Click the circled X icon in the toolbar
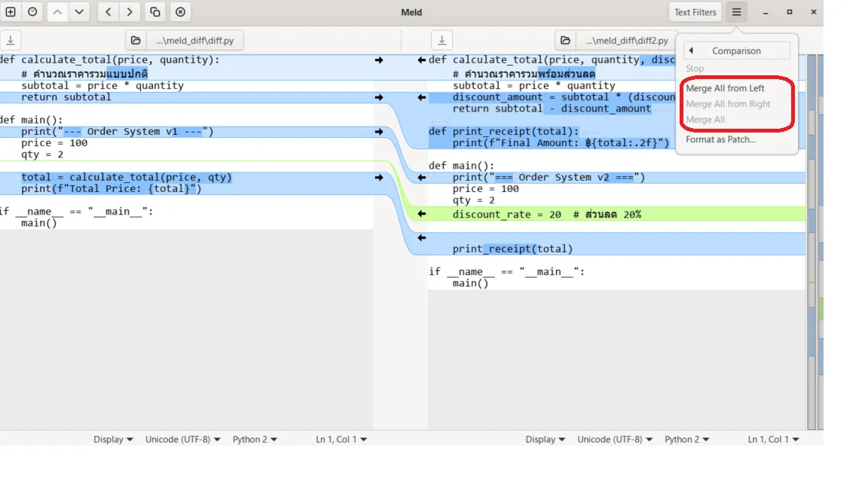 181,11
